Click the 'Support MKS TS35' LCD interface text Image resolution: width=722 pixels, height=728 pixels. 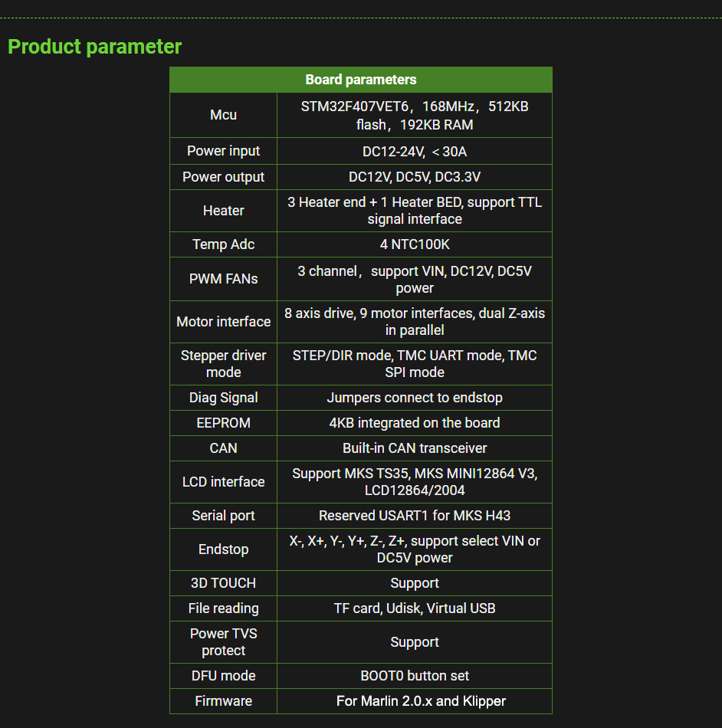(x=415, y=481)
